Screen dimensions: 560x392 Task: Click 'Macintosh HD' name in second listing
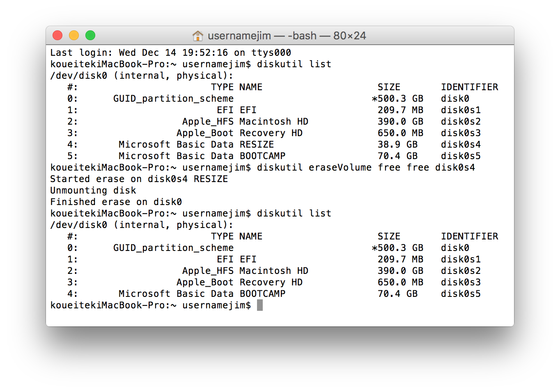tap(273, 271)
